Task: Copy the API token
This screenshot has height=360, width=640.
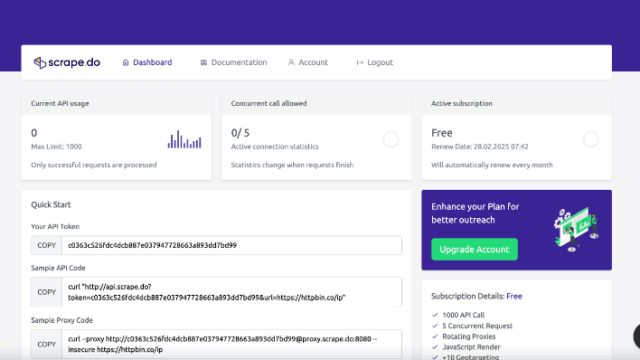Action: 47,245
